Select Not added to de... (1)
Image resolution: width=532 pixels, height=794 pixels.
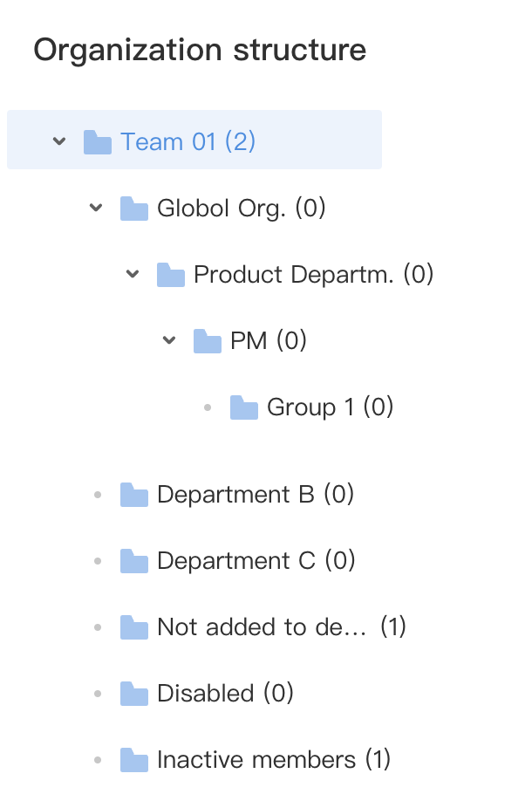point(282,626)
